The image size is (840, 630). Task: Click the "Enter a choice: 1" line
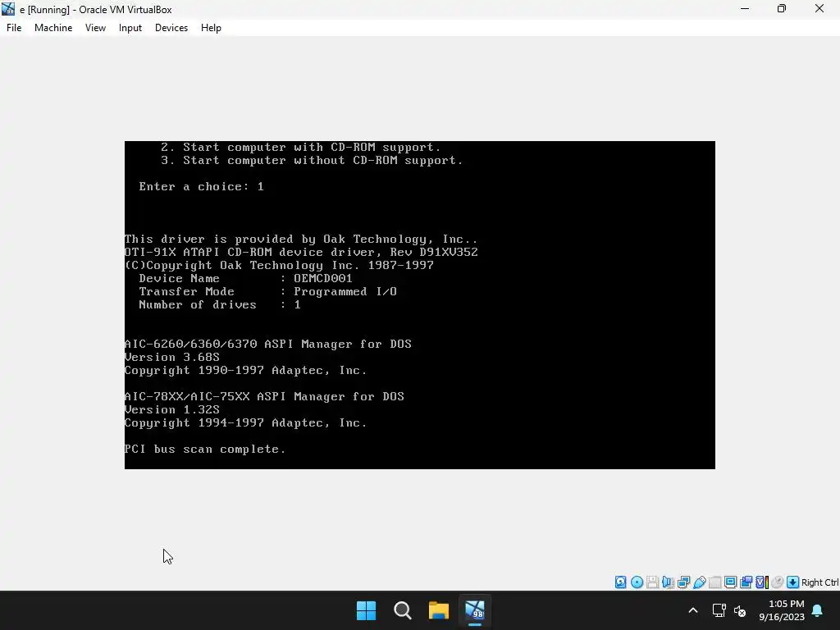pyautogui.click(x=202, y=186)
